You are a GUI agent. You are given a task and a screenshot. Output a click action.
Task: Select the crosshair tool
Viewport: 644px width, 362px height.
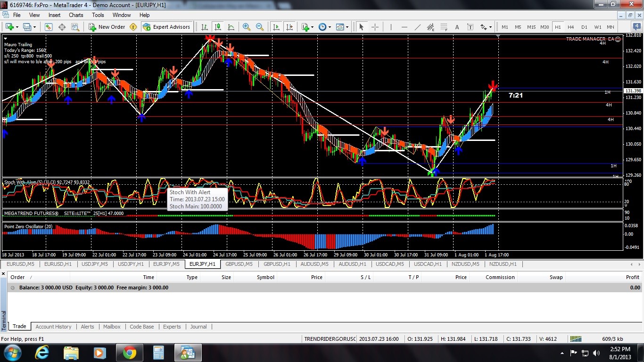[375, 27]
